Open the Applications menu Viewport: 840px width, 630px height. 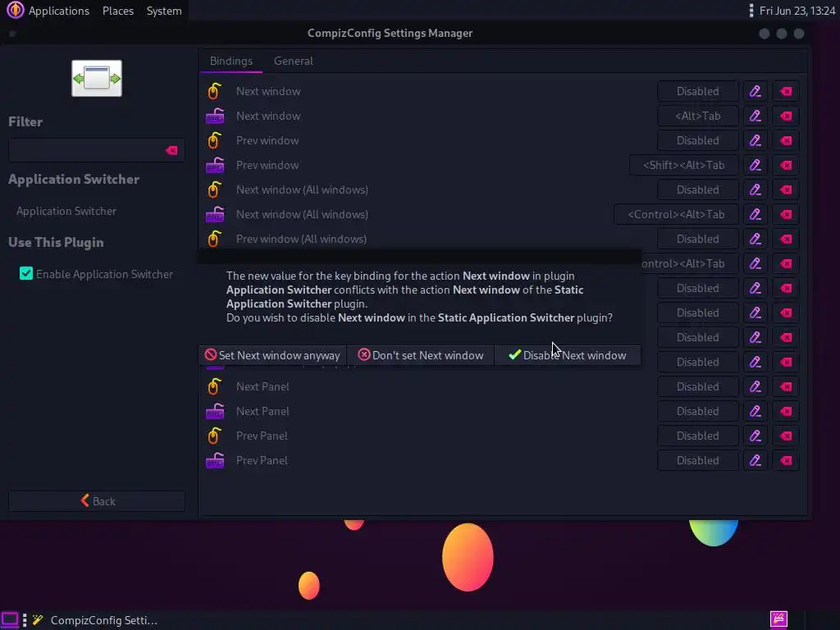[58, 11]
